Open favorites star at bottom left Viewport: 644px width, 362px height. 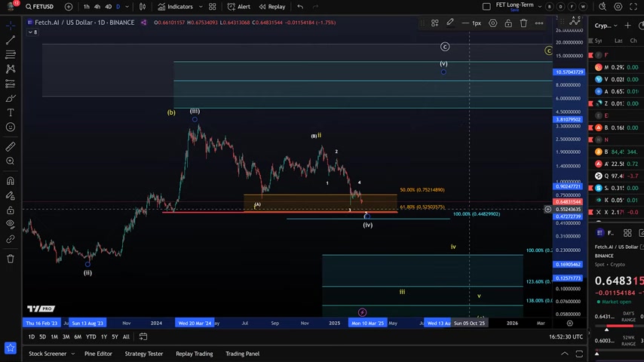(11, 348)
